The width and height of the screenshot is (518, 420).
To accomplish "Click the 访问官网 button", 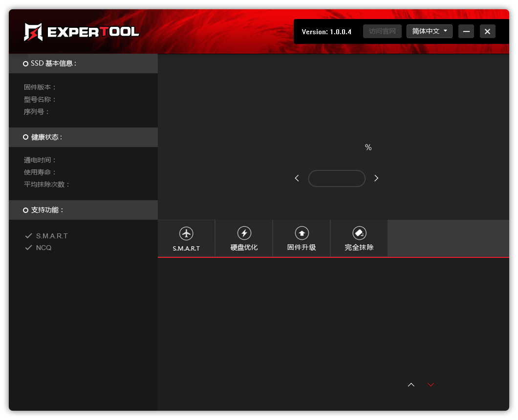I will [x=382, y=31].
